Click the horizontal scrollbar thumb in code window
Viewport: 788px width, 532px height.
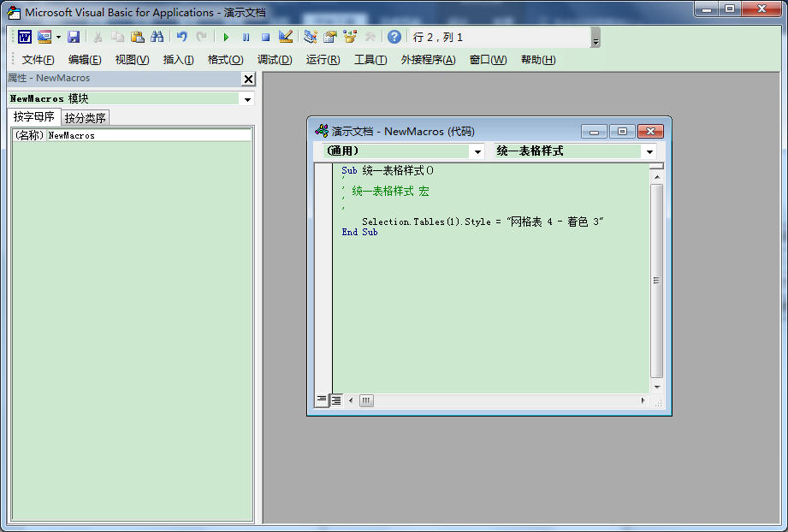point(366,400)
